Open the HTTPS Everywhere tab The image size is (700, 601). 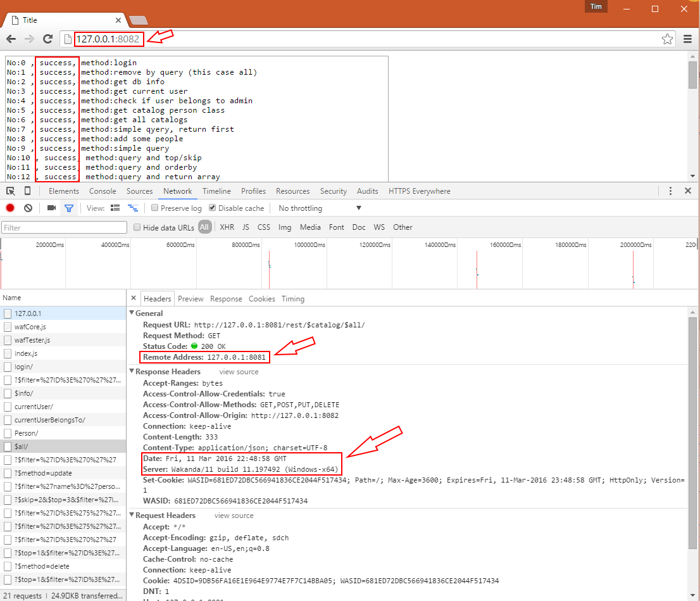[419, 191]
